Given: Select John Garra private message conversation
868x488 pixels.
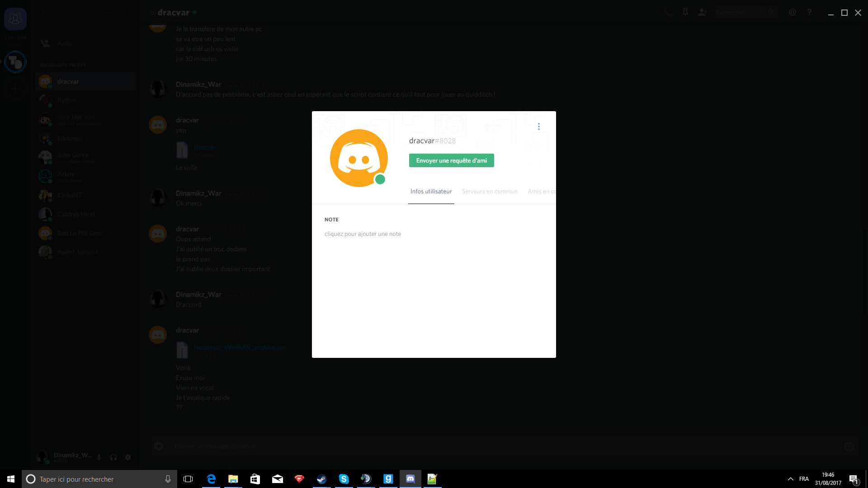Looking at the screenshot, I should [x=85, y=157].
